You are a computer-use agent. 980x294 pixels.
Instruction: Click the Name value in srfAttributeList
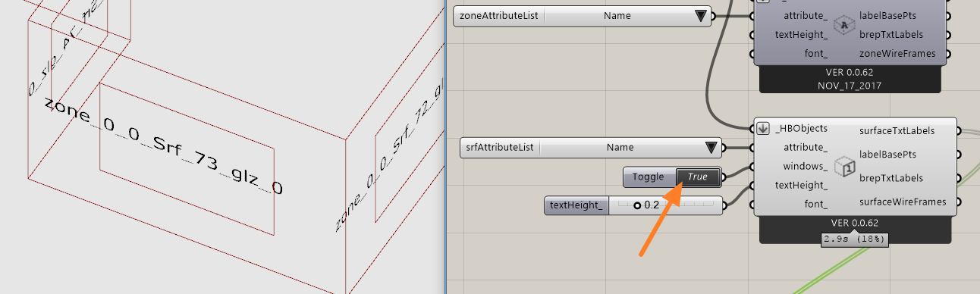(x=620, y=148)
